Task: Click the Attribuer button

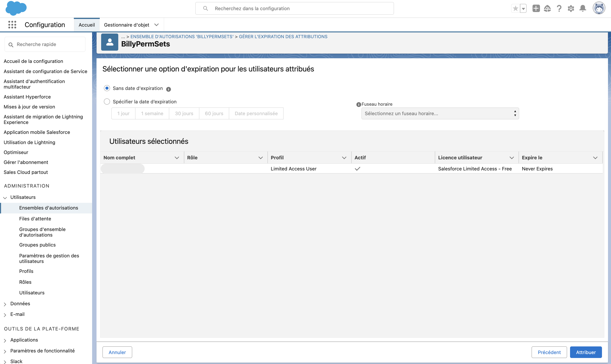Action: (x=586, y=352)
